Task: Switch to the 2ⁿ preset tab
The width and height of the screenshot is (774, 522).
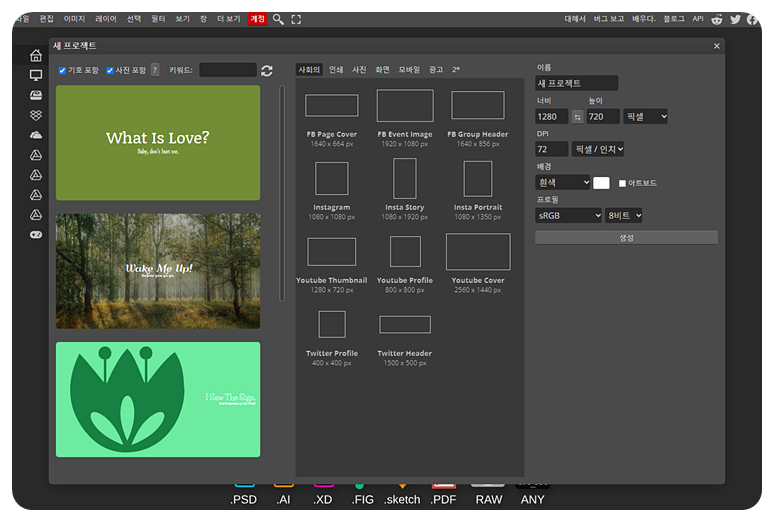Action: pyautogui.click(x=456, y=70)
